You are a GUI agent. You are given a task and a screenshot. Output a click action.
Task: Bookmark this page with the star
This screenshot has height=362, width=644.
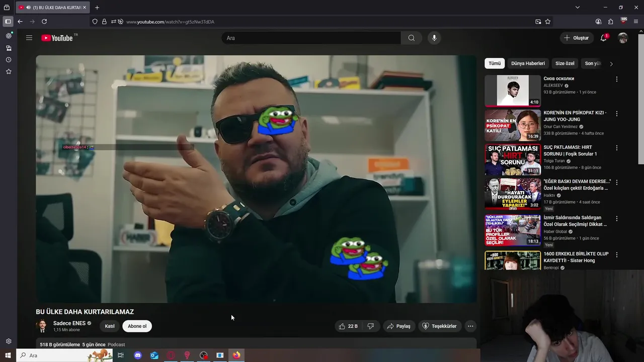(x=548, y=22)
